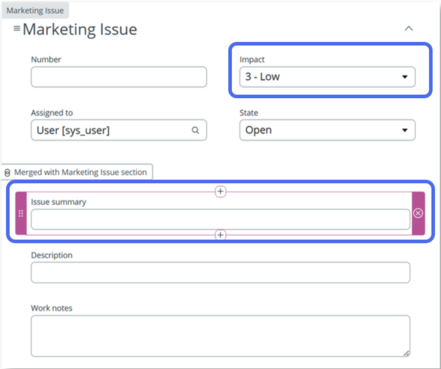Click the Marketing Issue breadcrumb tab
The width and height of the screenshot is (441, 369).
[x=35, y=10]
